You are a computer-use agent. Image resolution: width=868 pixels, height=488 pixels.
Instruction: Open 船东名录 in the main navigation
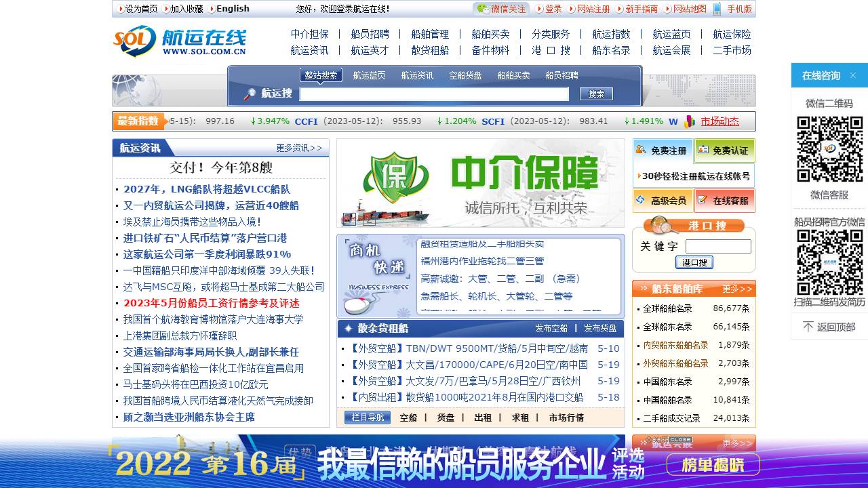point(611,50)
